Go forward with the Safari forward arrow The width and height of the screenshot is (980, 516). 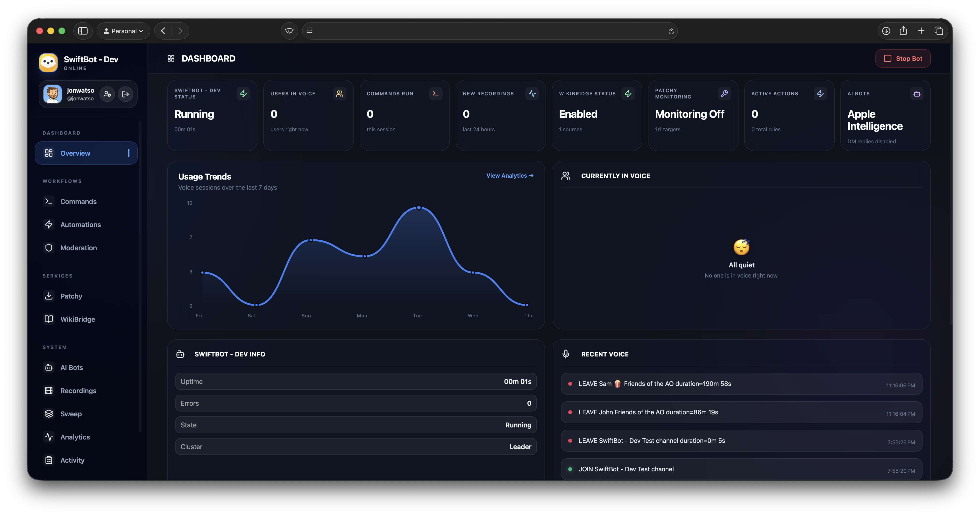(x=180, y=31)
